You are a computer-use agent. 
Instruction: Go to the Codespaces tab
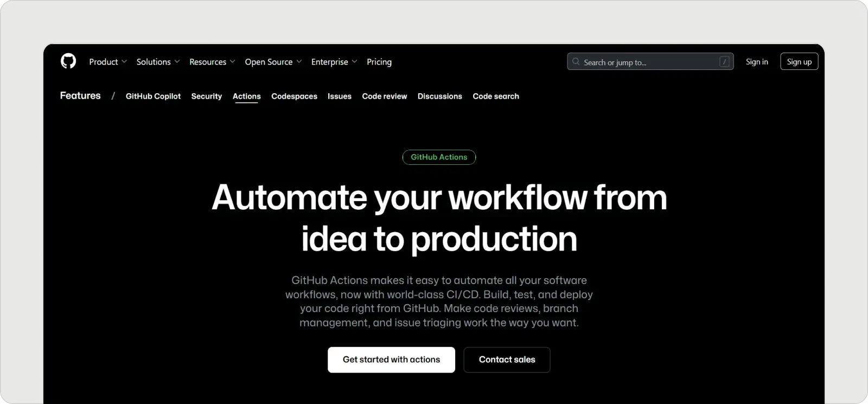[294, 97]
